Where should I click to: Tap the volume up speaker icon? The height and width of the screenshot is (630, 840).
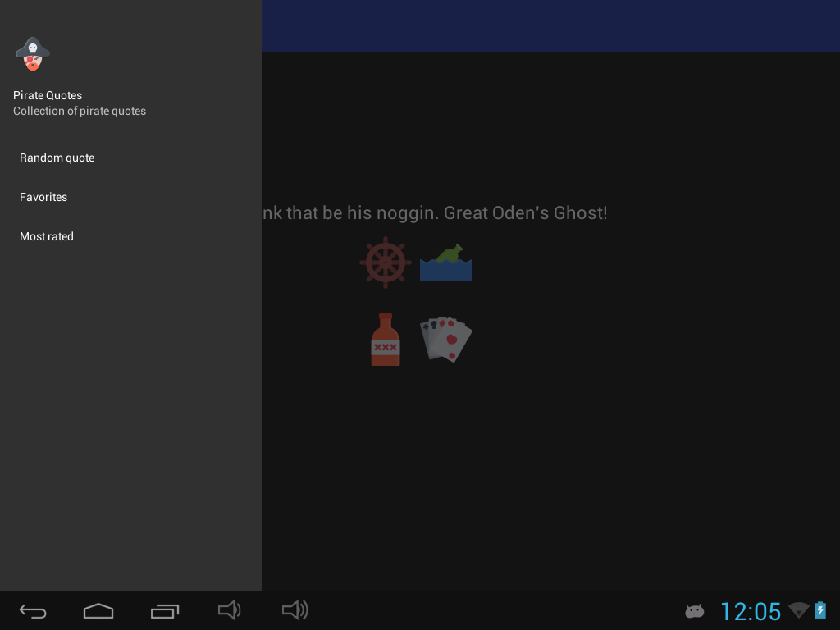295,610
